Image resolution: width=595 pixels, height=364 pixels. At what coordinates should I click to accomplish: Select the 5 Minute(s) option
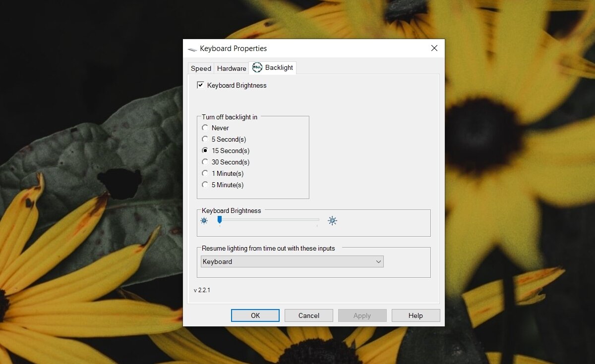point(205,185)
